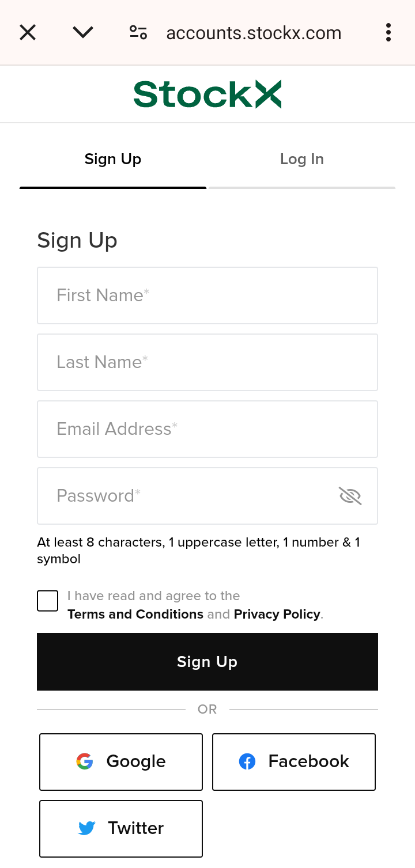Collapse the browser sheet using down chevron
The image size is (415, 868).
click(83, 33)
